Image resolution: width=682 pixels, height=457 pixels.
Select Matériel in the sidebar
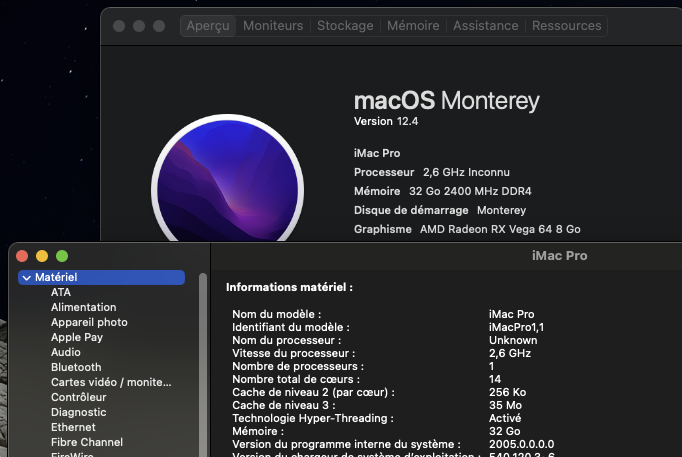101,277
